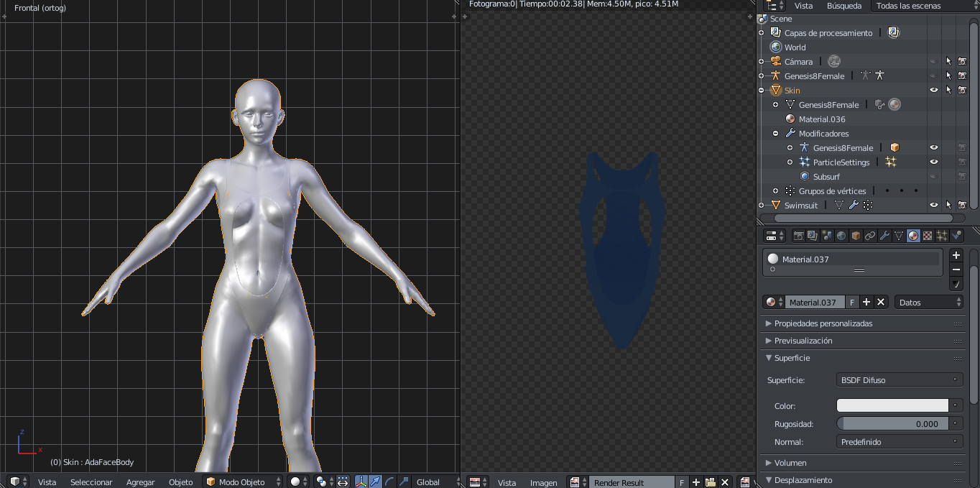Toggle selectability arrow for Skin
Image resolution: width=980 pixels, height=488 pixels.
tap(948, 91)
